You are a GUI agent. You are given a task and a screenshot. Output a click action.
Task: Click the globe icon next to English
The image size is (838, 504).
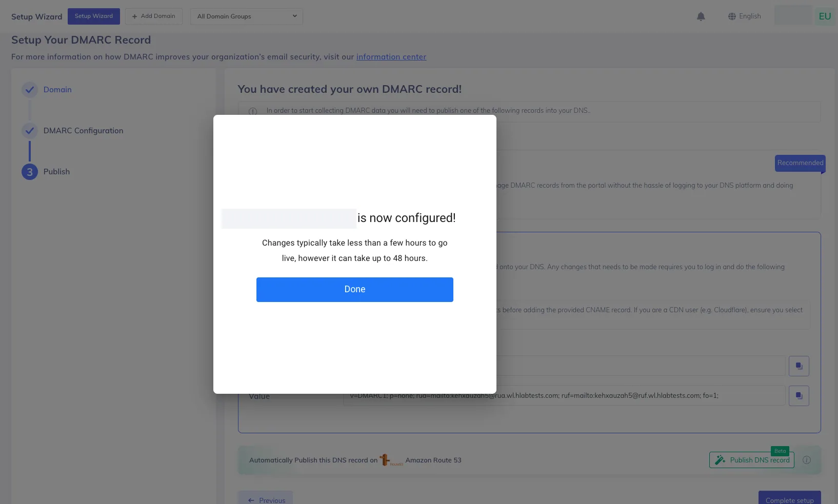click(732, 16)
